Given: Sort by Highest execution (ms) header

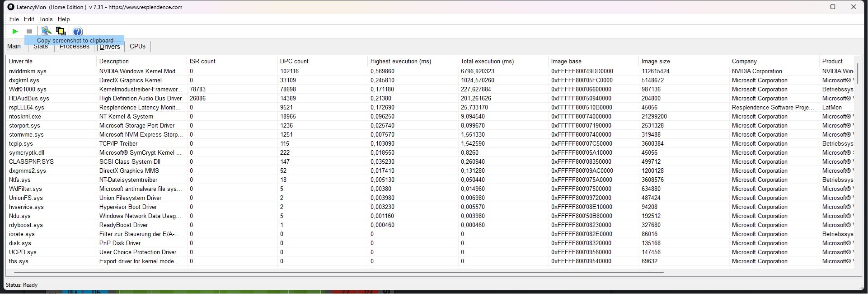Looking at the screenshot, I should click(x=413, y=61).
